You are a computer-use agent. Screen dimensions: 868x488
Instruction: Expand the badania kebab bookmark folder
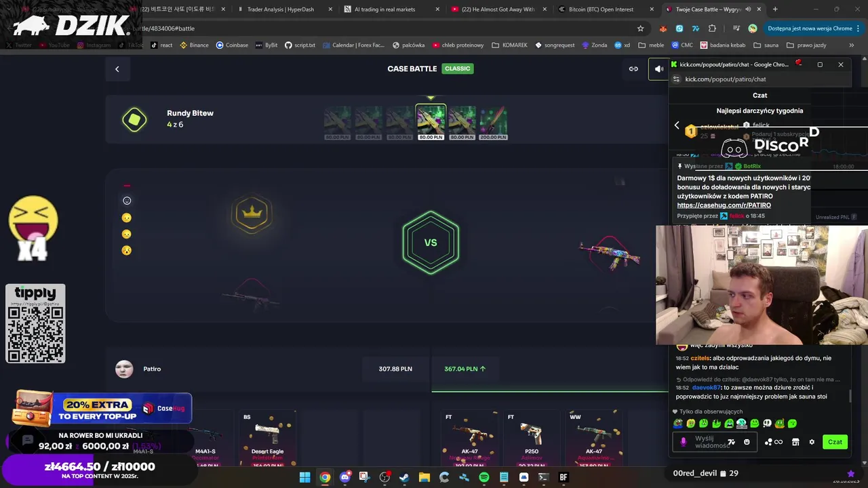tap(724, 45)
